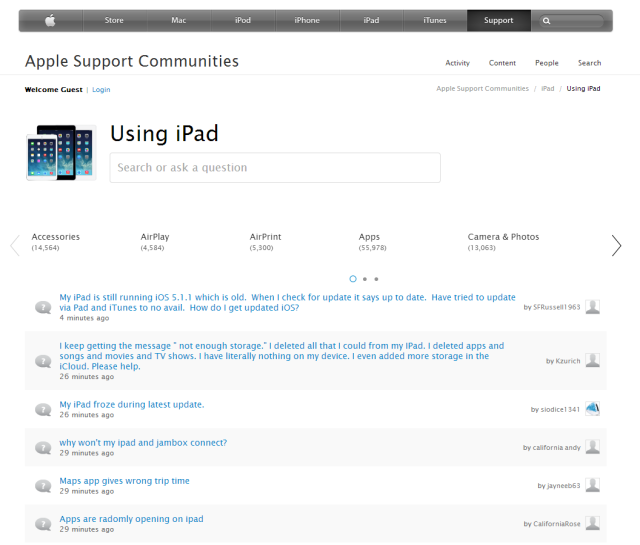640x545 pixels.
Task: Select third carousel page indicator dot
Action: [x=376, y=279]
